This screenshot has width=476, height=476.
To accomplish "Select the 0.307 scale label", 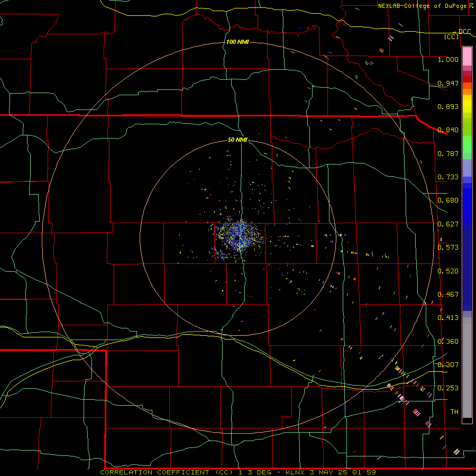I will [448, 365].
